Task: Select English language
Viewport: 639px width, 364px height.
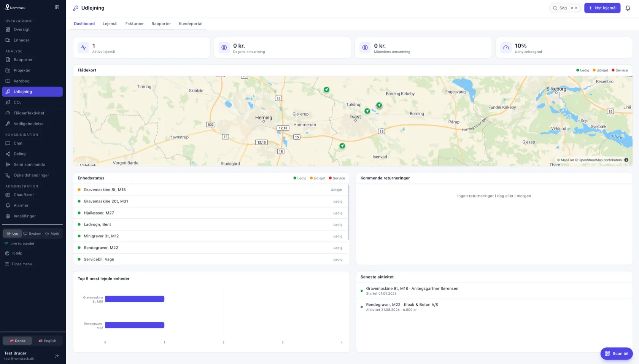Action: (47, 341)
